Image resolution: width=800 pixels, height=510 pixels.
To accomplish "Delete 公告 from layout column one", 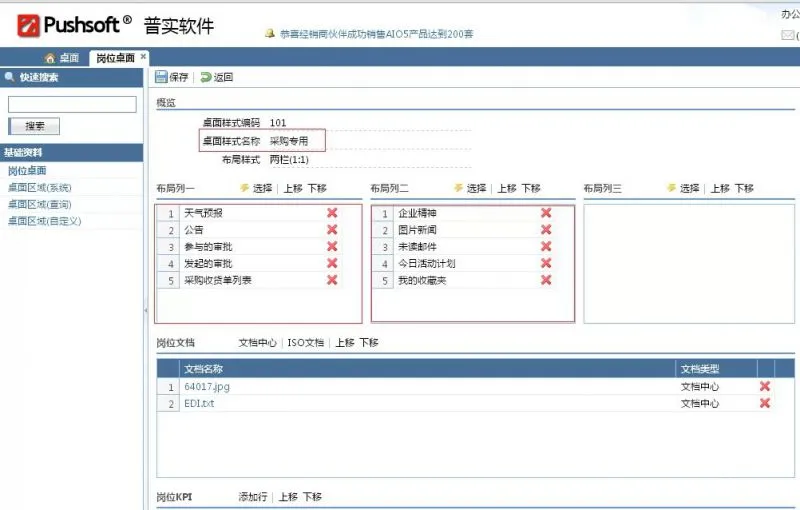I will click(x=332, y=230).
